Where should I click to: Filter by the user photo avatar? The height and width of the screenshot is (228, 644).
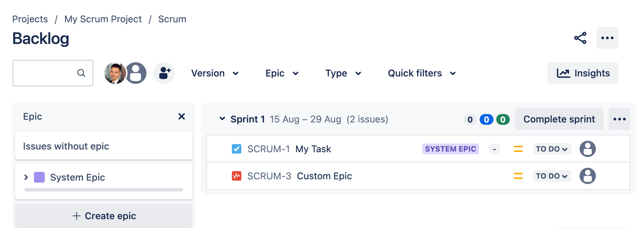[115, 73]
